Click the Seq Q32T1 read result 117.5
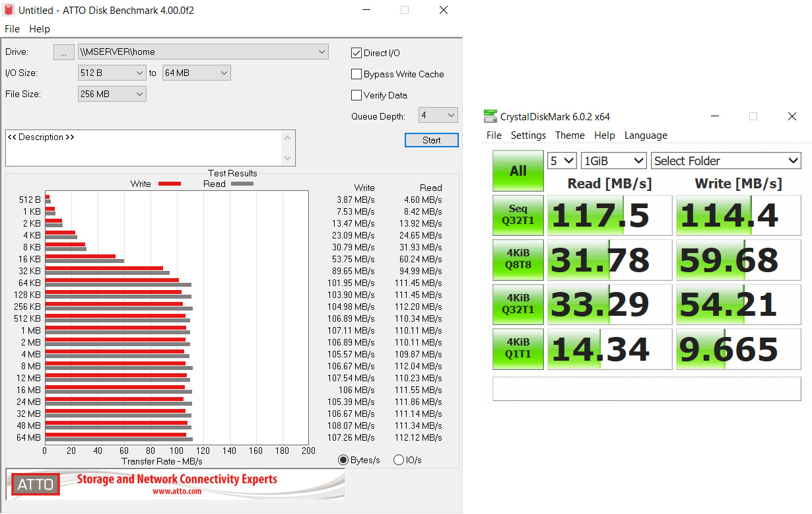 (609, 215)
